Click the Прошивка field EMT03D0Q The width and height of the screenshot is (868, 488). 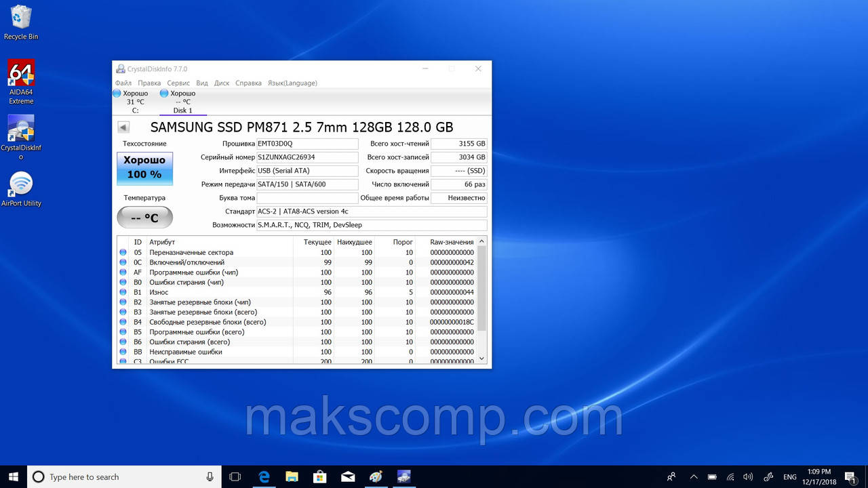point(307,144)
